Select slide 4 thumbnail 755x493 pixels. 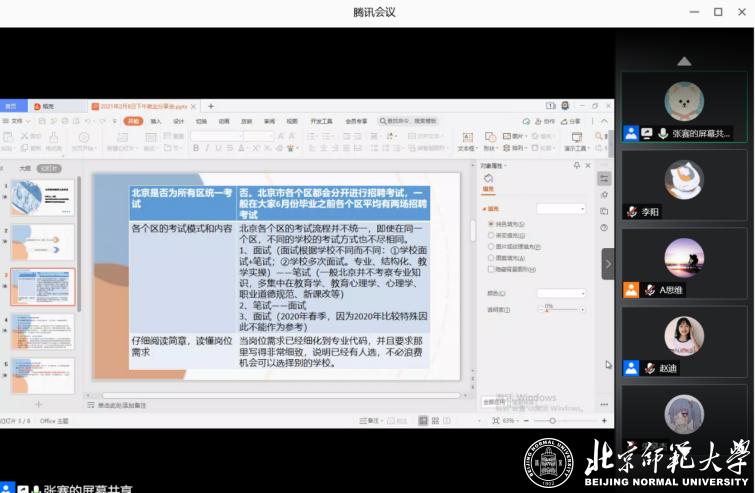click(42, 333)
